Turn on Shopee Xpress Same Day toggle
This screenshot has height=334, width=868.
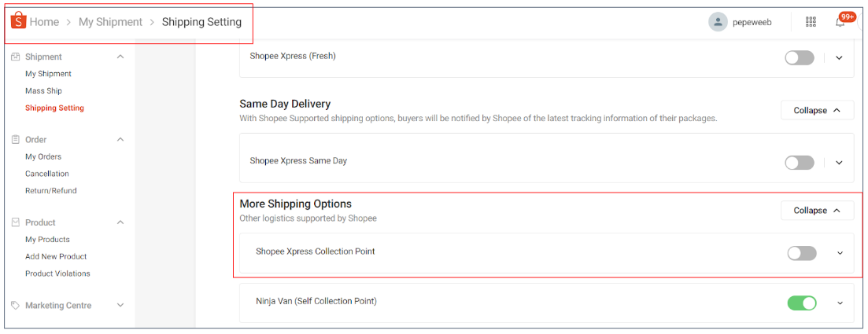(x=799, y=163)
